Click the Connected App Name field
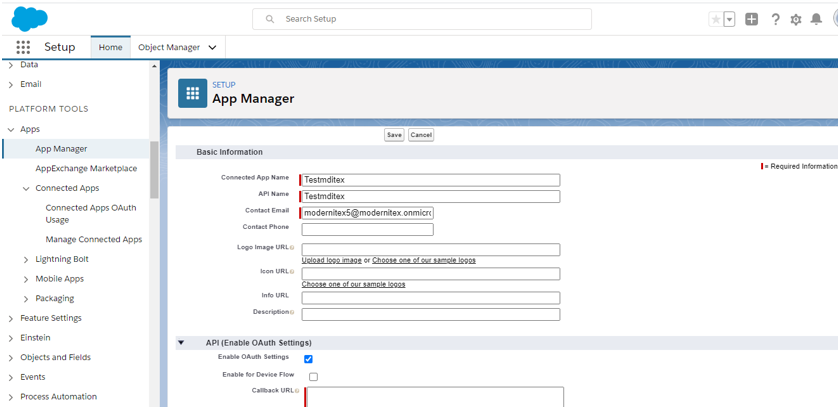 (x=431, y=180)
